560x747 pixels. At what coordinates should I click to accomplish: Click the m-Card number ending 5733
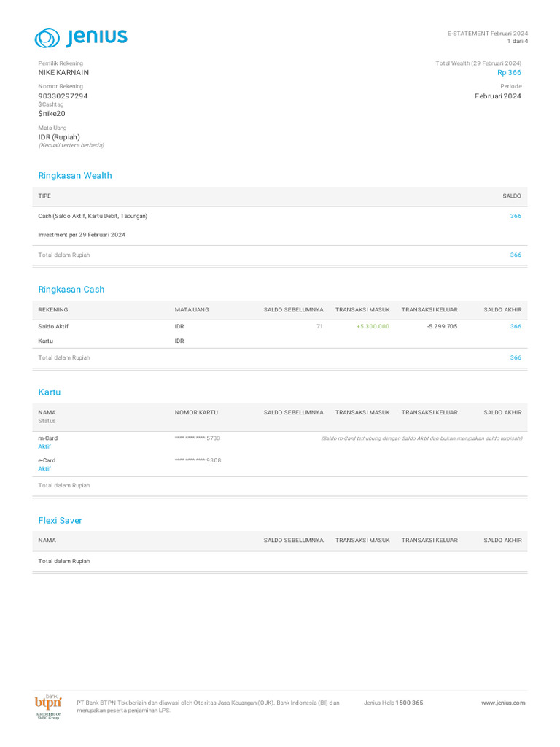pos(198,438)
